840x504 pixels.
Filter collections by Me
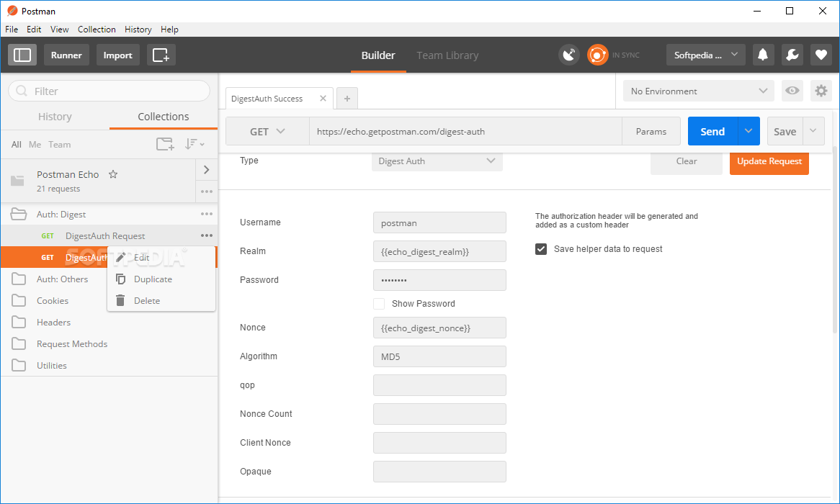pyautogui.click(x=35, y=145)
